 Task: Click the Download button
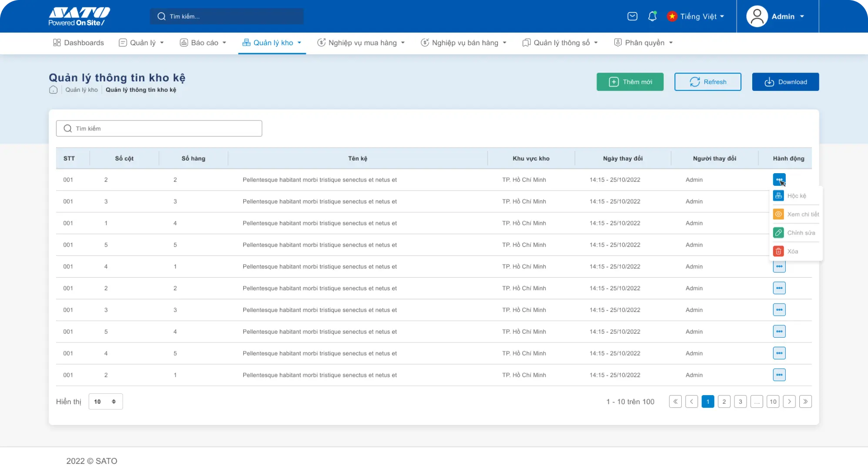coord(785,82)
